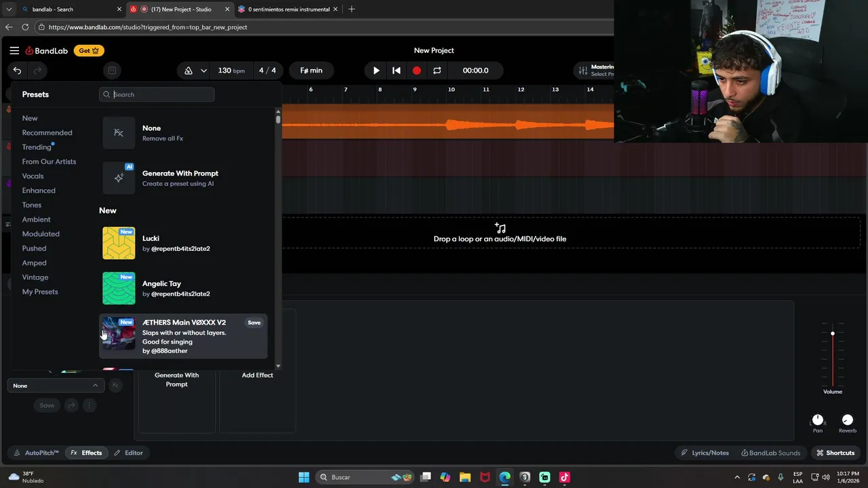Adjust the Reverb knob
The width and height of the screenshot is (868, 488).
click(848, 420)
